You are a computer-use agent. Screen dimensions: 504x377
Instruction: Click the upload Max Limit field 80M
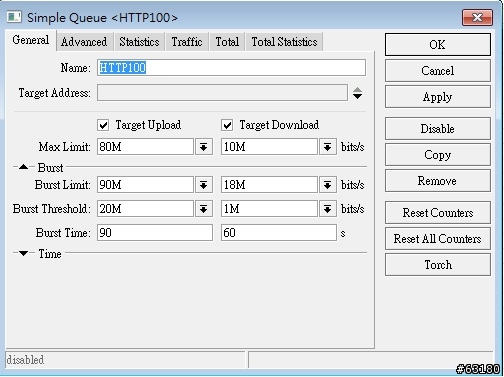coord(145,147)
